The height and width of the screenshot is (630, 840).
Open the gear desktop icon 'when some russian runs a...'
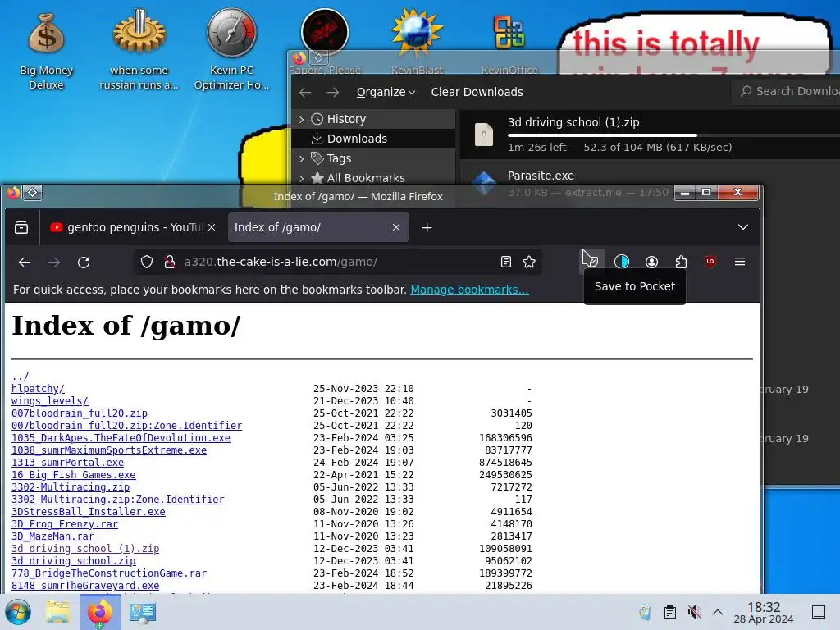click(x=139, y=49)
